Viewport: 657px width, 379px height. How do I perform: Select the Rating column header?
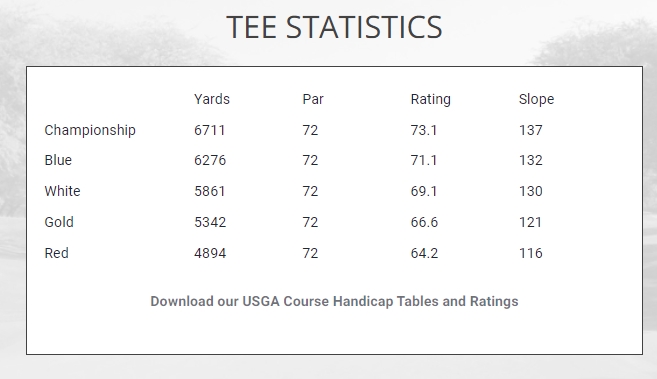coord(430,100)
